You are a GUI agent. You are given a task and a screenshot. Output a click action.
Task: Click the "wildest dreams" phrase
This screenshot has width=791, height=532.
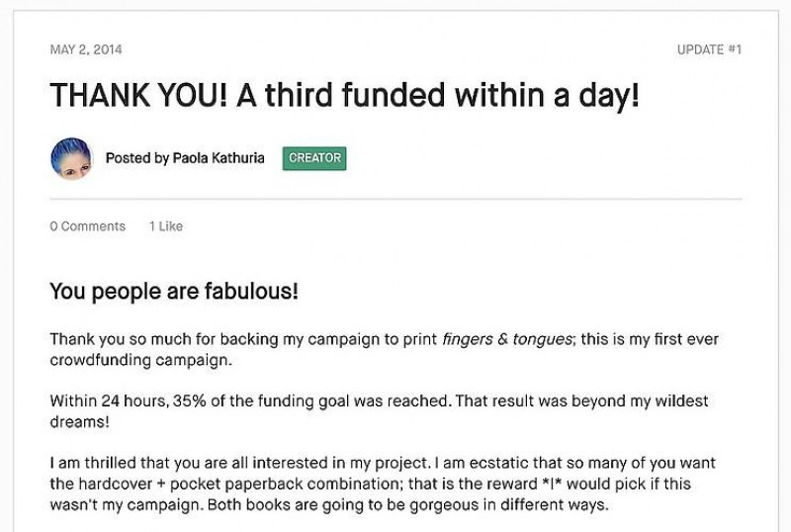click(x=682, y=401)
